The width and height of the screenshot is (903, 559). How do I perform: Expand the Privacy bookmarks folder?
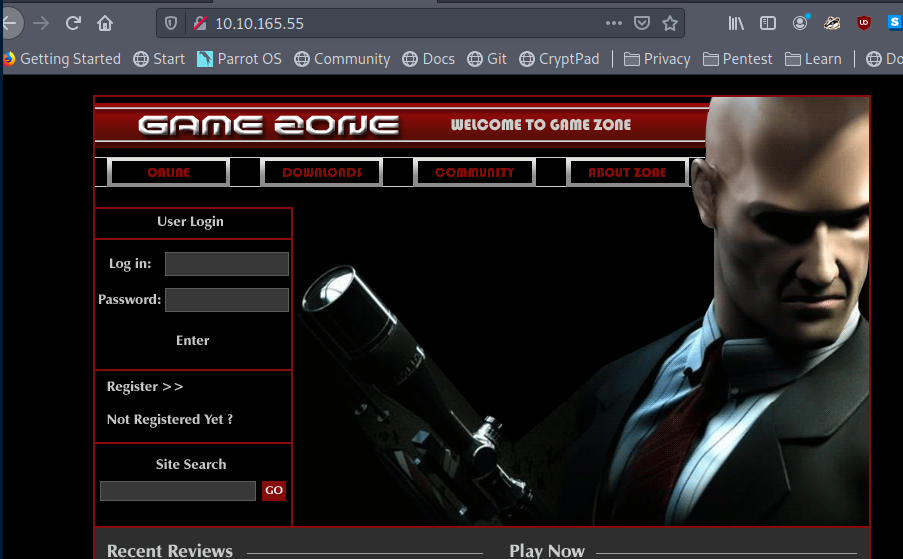657,59
